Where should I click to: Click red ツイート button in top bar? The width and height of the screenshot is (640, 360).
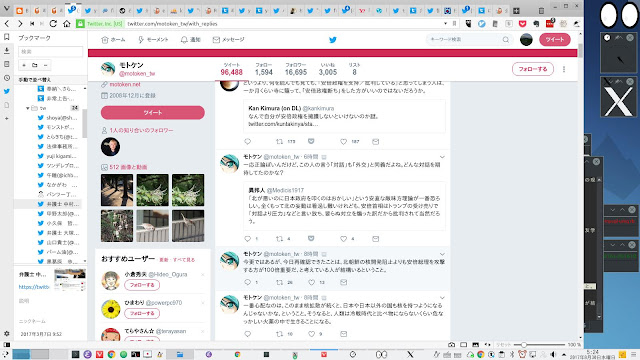pos(555,40)
